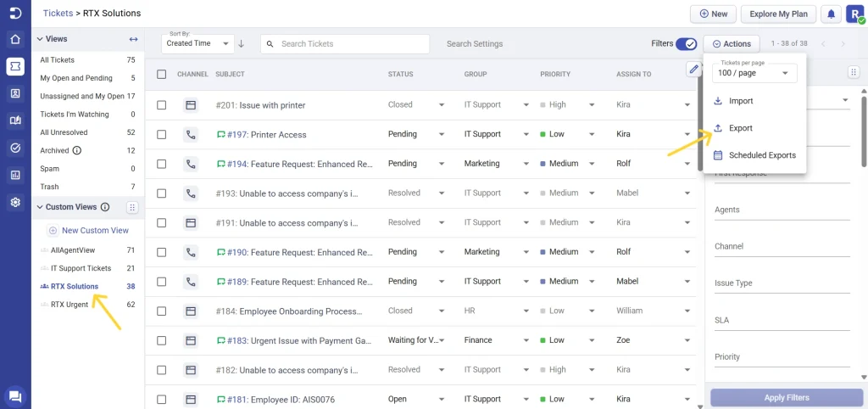Click the Search Tickets input field
This screenshot has width=868, height=409.
[345, 44]
